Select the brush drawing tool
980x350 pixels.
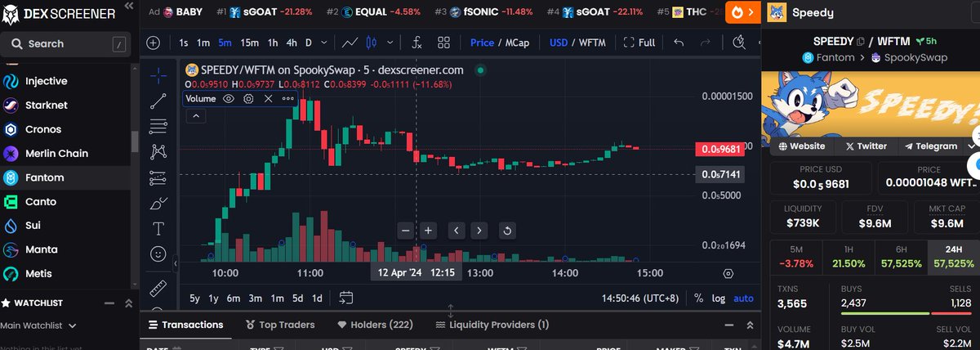[158, 203]
